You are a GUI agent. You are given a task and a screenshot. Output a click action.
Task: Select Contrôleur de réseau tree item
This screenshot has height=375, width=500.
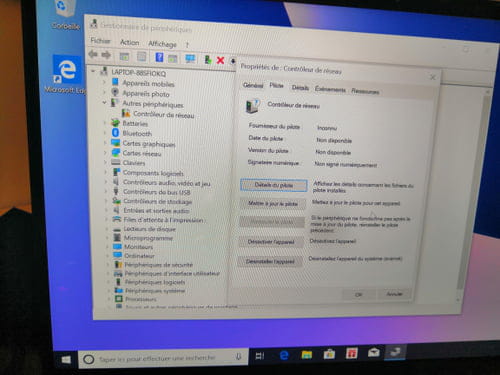163,115
